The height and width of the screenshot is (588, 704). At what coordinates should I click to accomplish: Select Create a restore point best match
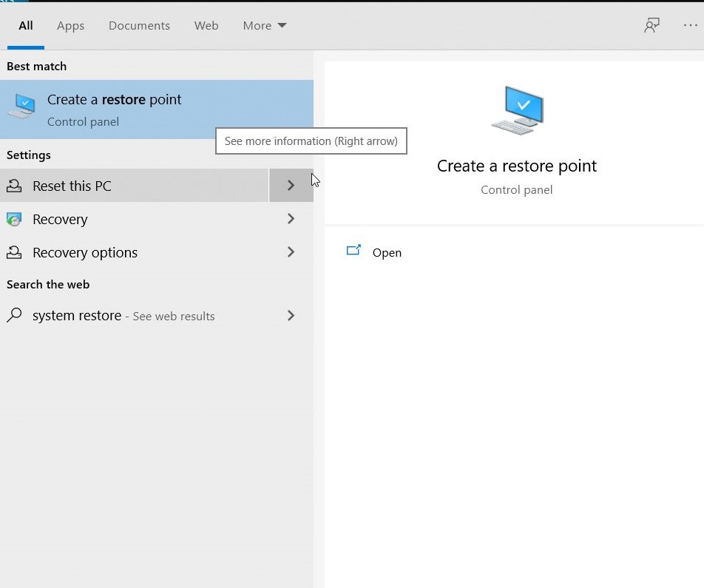(157, 109)
